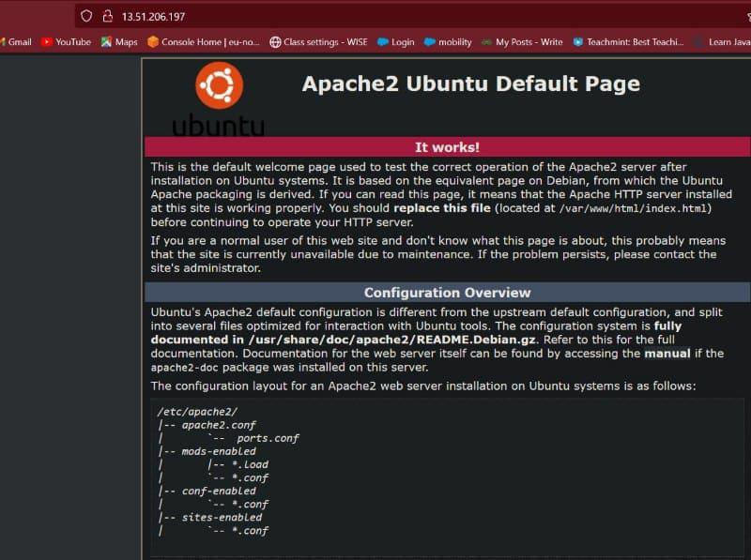Click the Google Maps pin favicon

click(106, 42)
